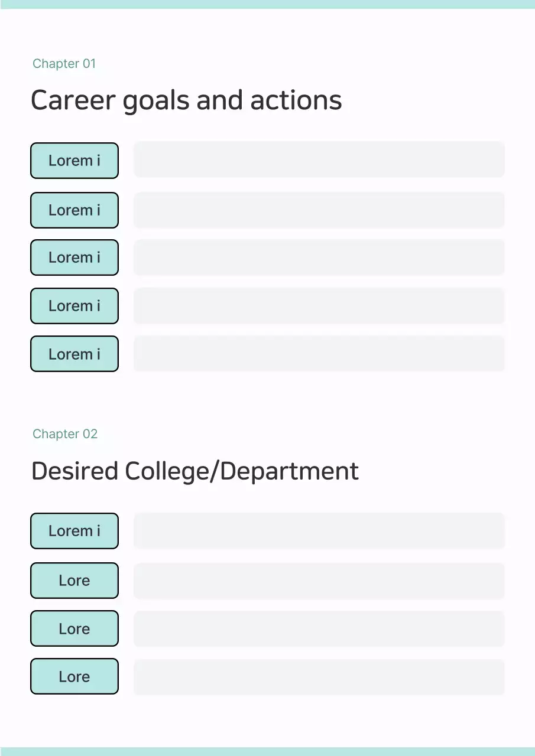
Task: Focus third input field under Career goals
Action: click(319, 258)
